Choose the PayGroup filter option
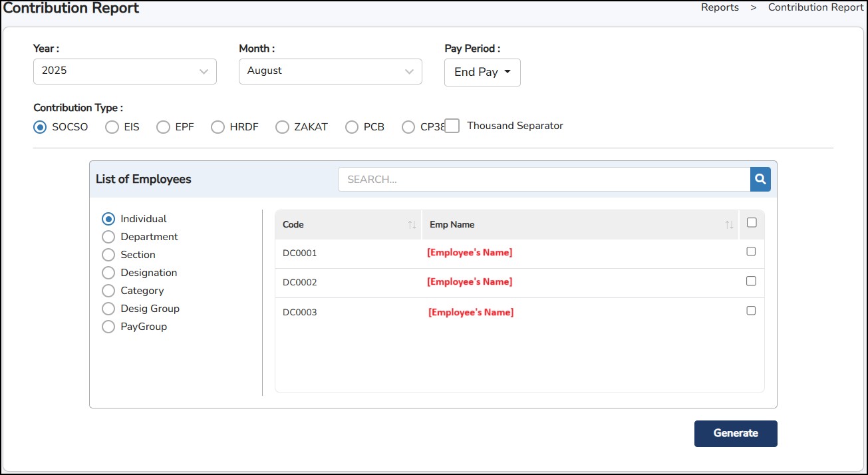Image resolution: width=868 pixels, height=475 pixels. tap(108, 327)
